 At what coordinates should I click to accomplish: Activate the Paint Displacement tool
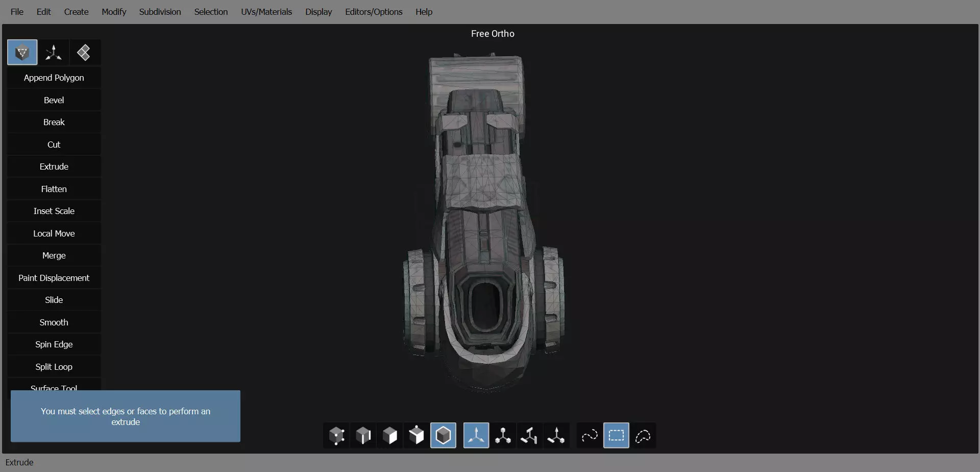54,278
